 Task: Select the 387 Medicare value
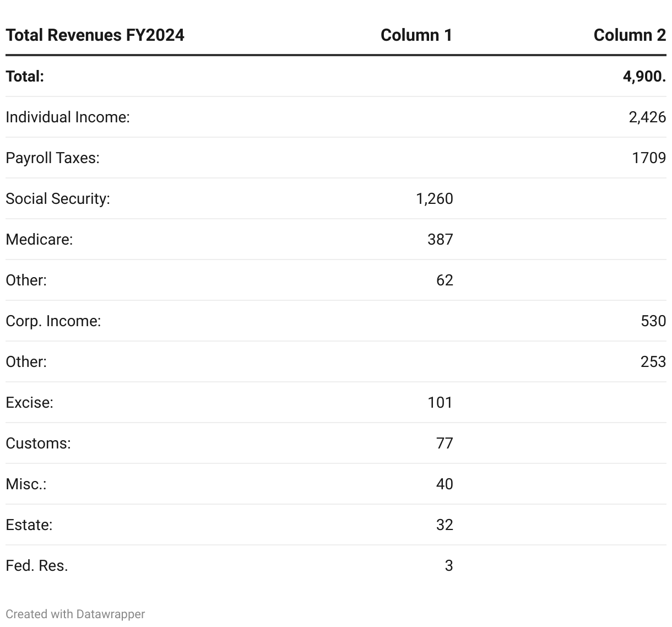click(440, 240)
